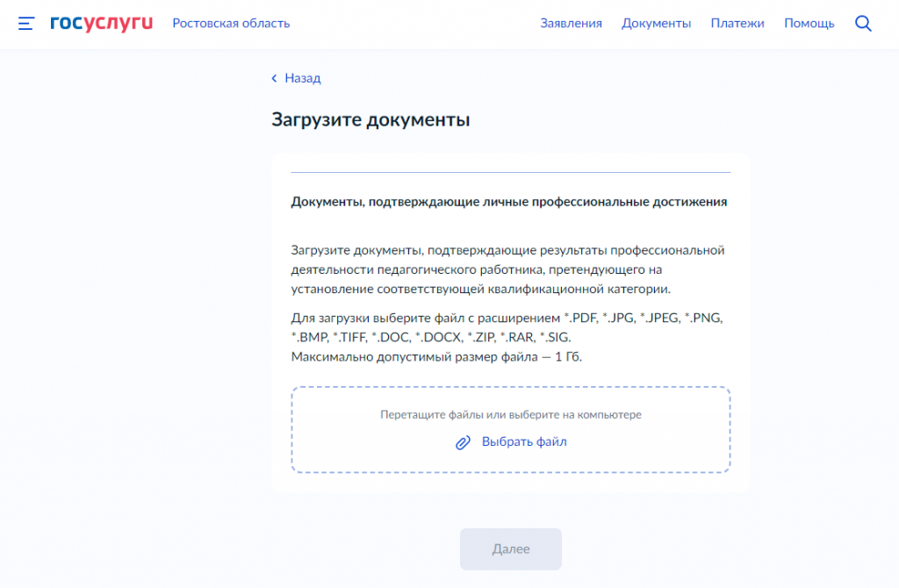This screenshot has height=588, width=899.
Task: Open Заявления in top navigation
Action: click(x=571, y=24)
